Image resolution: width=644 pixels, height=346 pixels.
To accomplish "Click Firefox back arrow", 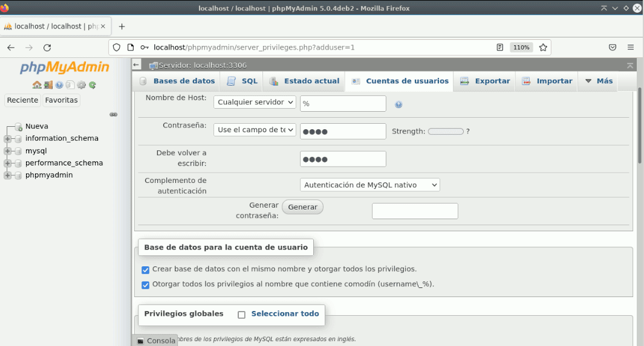I will coord(11,48).
